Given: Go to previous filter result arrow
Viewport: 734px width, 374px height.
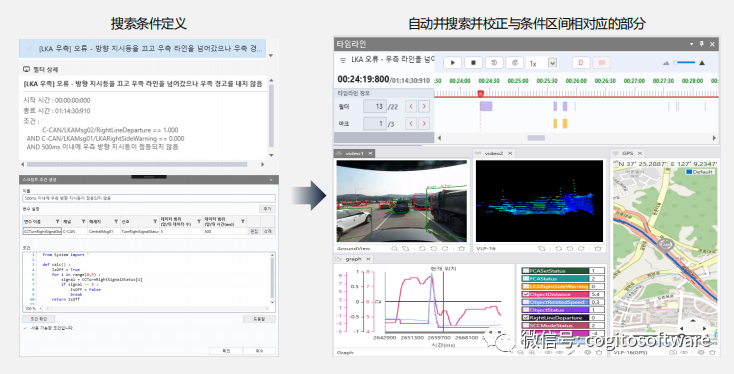Looking at the screenshot, I should tap(411, 106).
